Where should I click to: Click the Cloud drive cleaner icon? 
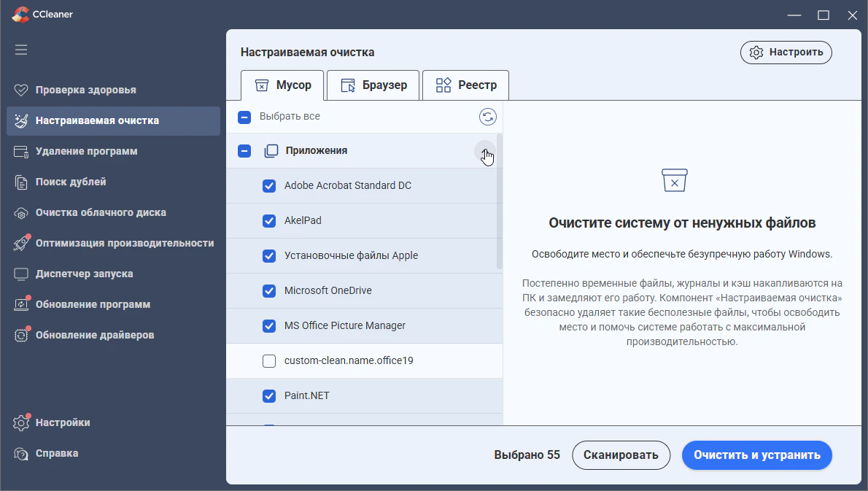coord(21,212)
